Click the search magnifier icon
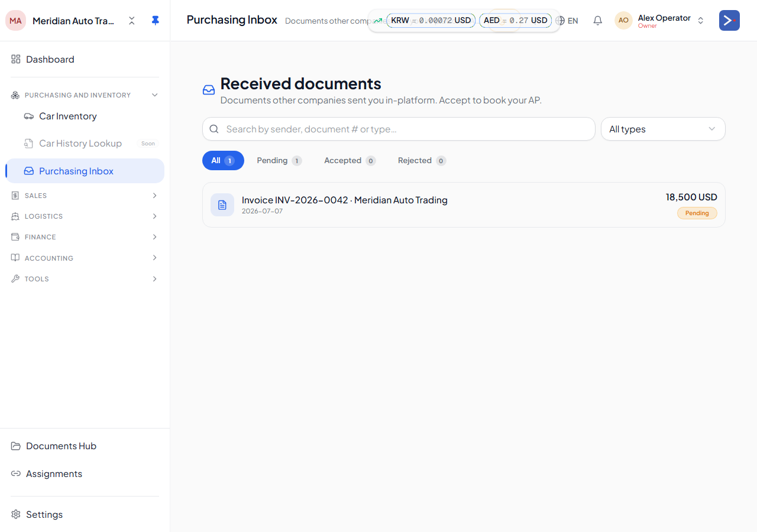The height and width of the screenshot is (532, 757). (214, 129)
